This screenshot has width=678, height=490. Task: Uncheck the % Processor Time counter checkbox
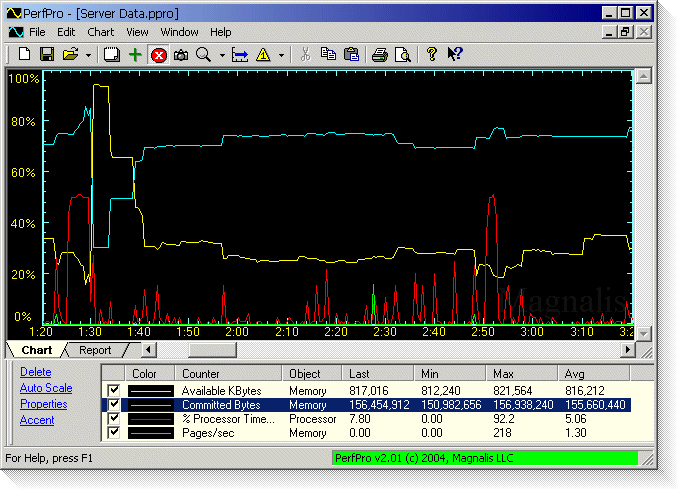click(x=114, y=419)
